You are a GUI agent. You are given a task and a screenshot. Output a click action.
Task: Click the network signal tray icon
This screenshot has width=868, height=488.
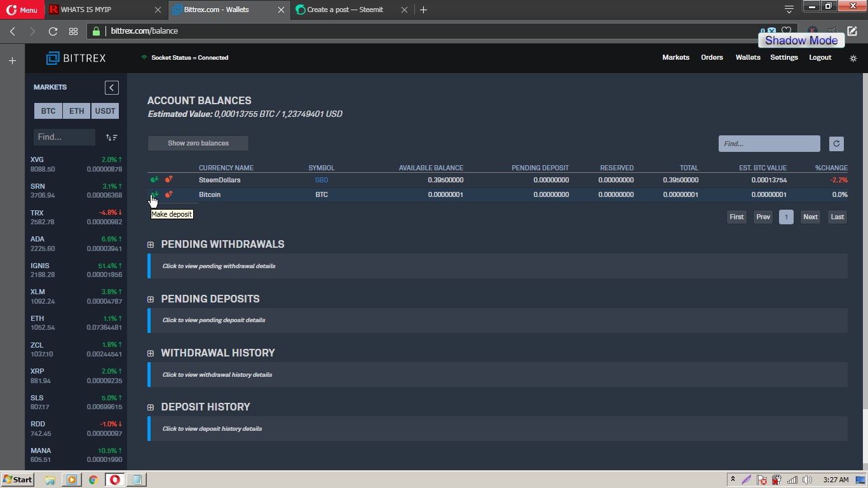coord(792,480)
